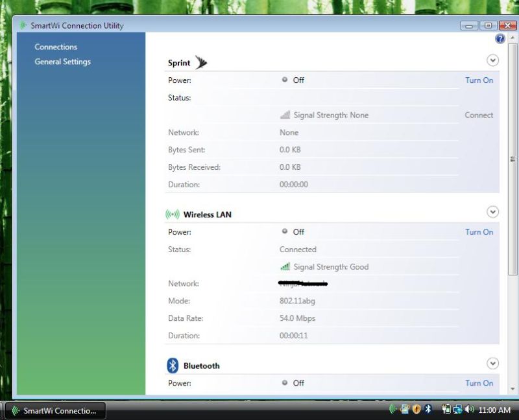Click the Wireless LAN heading text
The height and width of the screenshot is (420, 519).
point(208,215)
